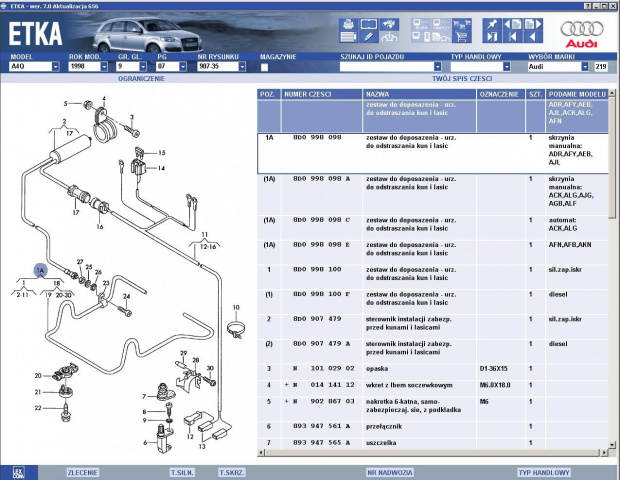Click the horizontal scroll right arrow
This screenshot has width=620, height=480.
pyautogui.click(x=604, y=452)
